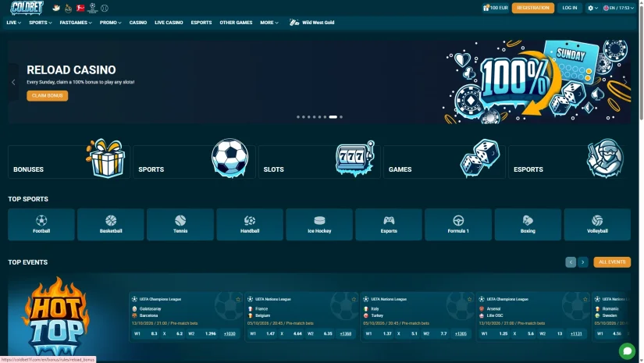644x363 pixels.
Task: Expand the FASTGAMES menu
Action: pyautogui.click(x=76, y=23)
